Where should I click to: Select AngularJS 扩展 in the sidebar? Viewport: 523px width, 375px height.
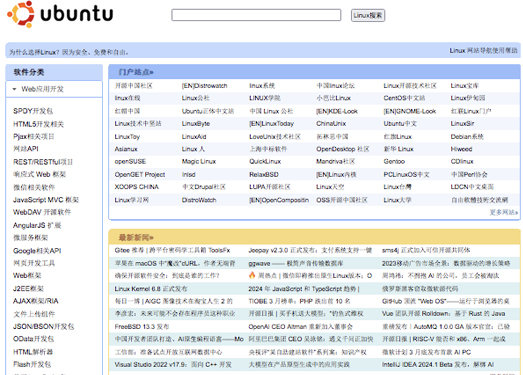tap(37, 226)
